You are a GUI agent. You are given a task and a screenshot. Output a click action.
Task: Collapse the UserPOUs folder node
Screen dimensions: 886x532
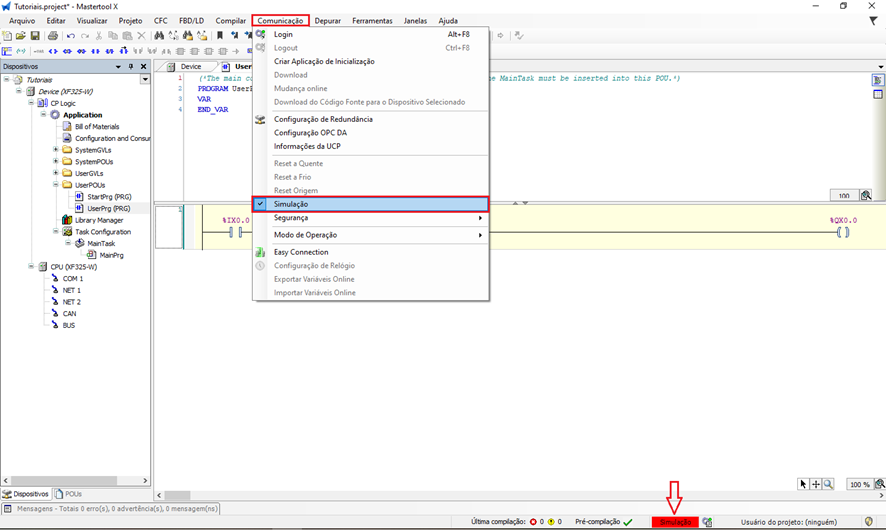click(x=56, y=185)
